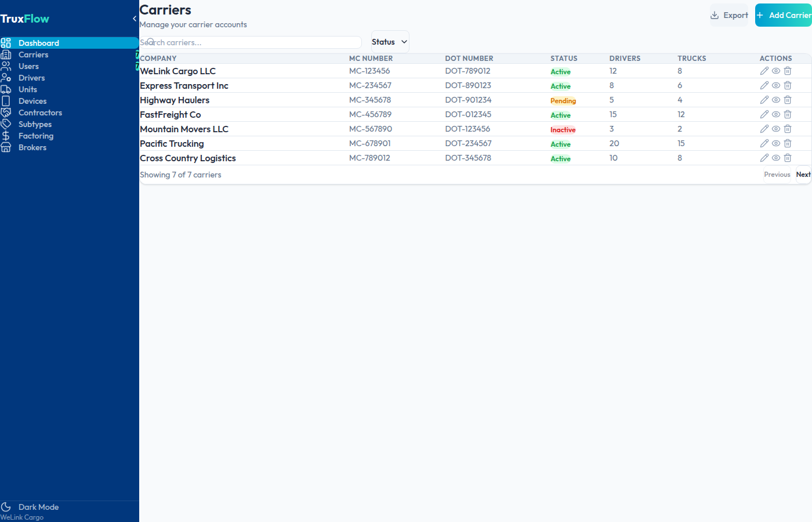The image size is (812, 522).
Task: Go to the Drivers menu item
Action: (31, 78)
